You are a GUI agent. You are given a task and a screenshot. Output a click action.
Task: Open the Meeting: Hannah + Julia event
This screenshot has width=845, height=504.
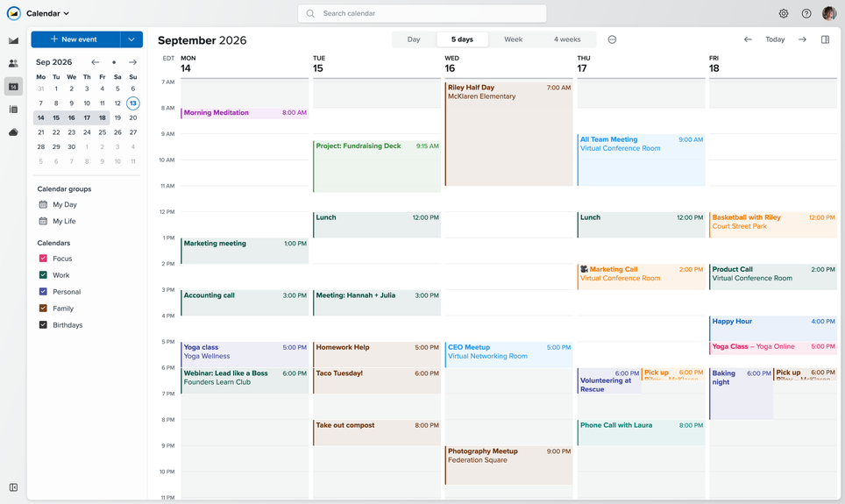point(377,302)
